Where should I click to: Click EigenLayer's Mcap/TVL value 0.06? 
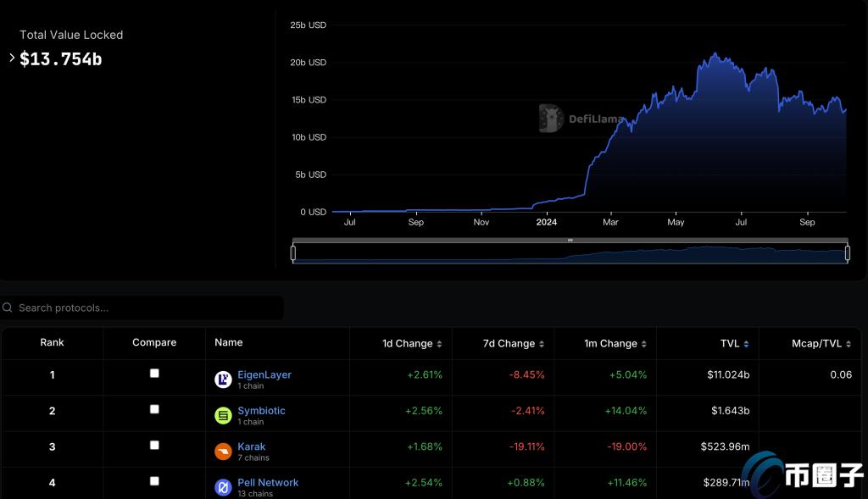[x=841, y=374]
